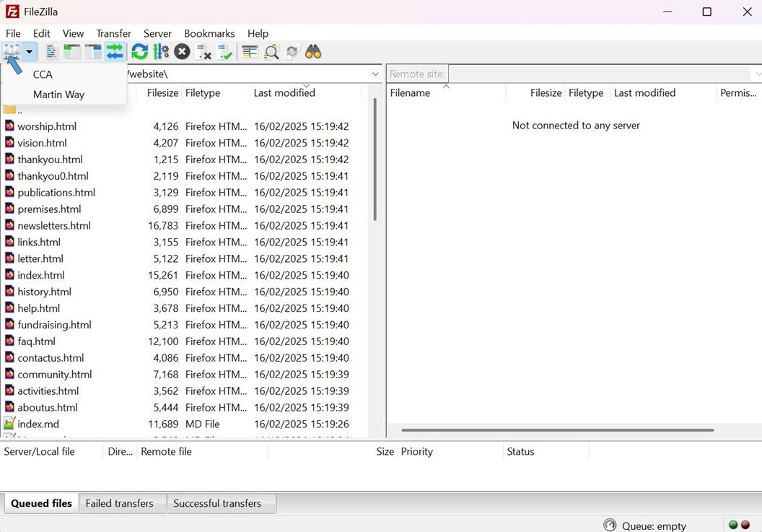Expand the local site path dropdown
This screenshot has height=532, width=762.
point(375,74)
